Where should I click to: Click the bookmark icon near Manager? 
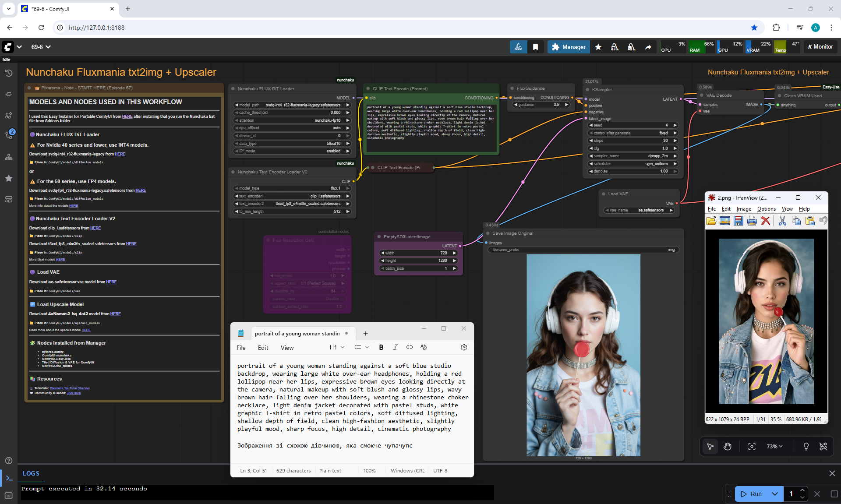coord(535,47)
